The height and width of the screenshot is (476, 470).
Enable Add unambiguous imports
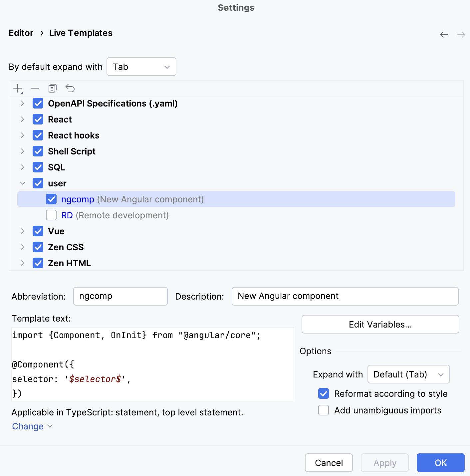tap(323, 410)
